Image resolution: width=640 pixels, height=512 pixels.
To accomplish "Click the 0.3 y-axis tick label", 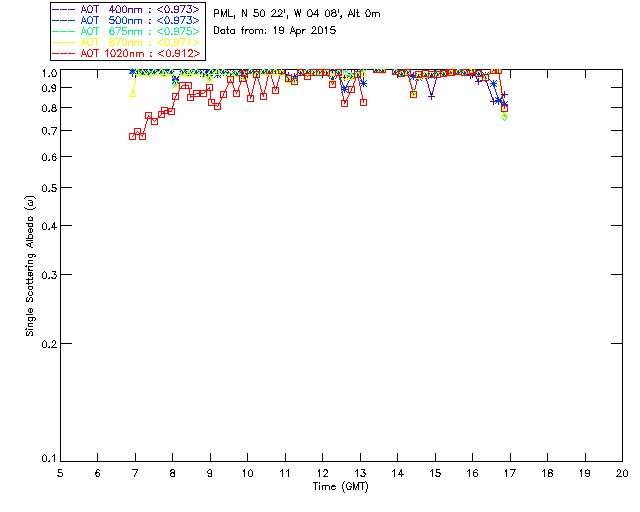I will click(x=49, y=275).
